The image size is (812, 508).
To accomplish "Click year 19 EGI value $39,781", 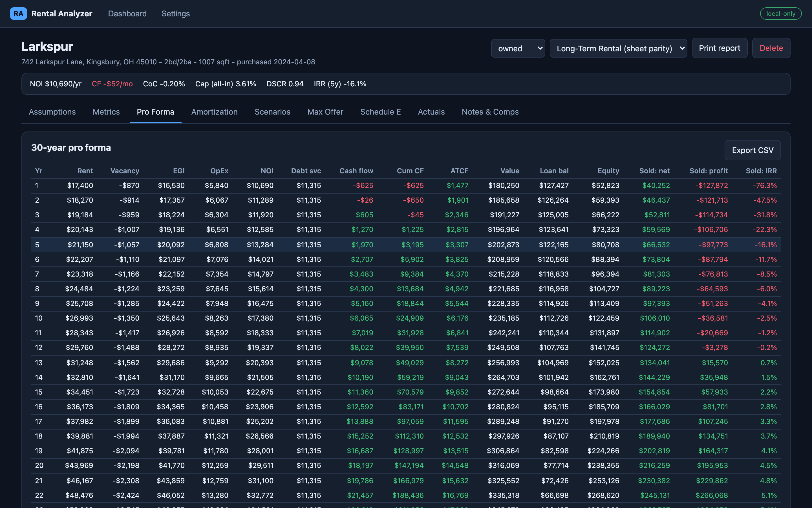I will [x=171, y=451].
